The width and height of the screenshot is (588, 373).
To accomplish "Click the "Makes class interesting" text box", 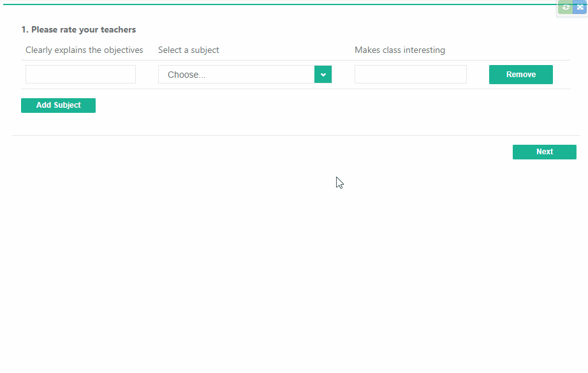I will 410,74.
